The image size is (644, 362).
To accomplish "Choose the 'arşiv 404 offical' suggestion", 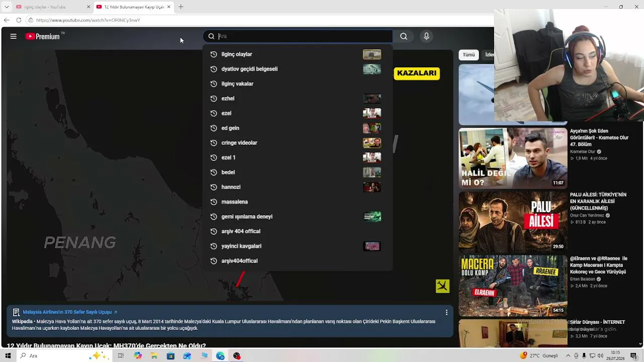I will click(298, 231).
